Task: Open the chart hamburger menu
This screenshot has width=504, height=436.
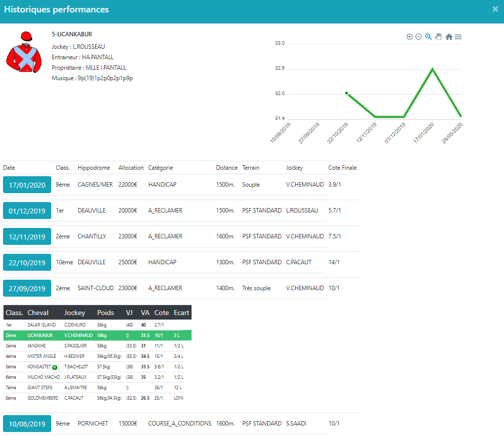Action: [x=458, y=37]
